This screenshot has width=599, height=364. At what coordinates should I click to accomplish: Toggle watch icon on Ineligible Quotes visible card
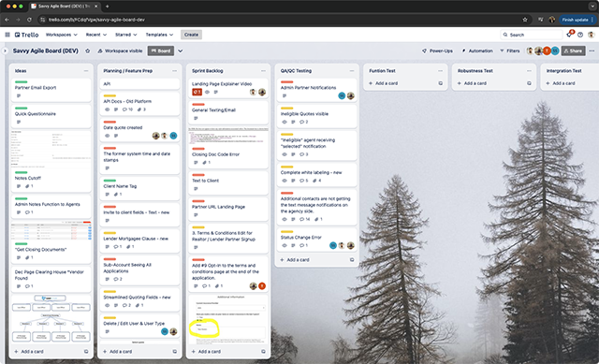click(x=285, y=123)
